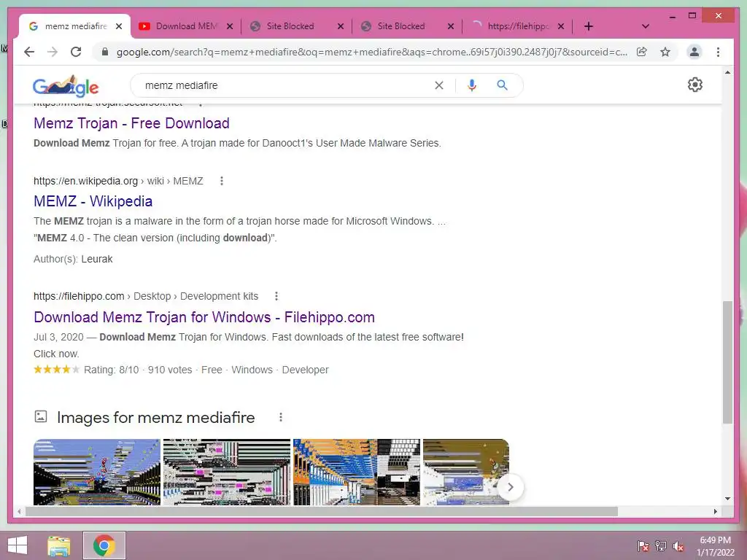Open File Explorer from the taskbar
Screen dimensions: 747x560
pos(59,545)
